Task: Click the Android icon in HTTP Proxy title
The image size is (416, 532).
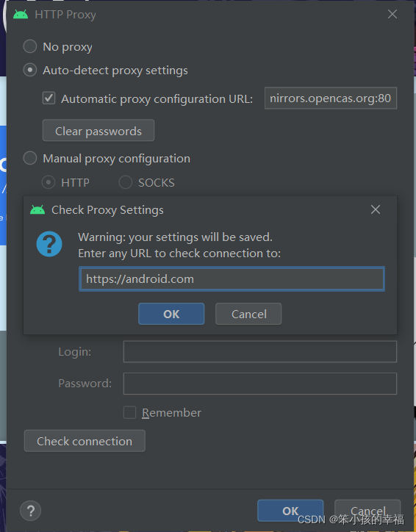Action: tap(21, 15)
